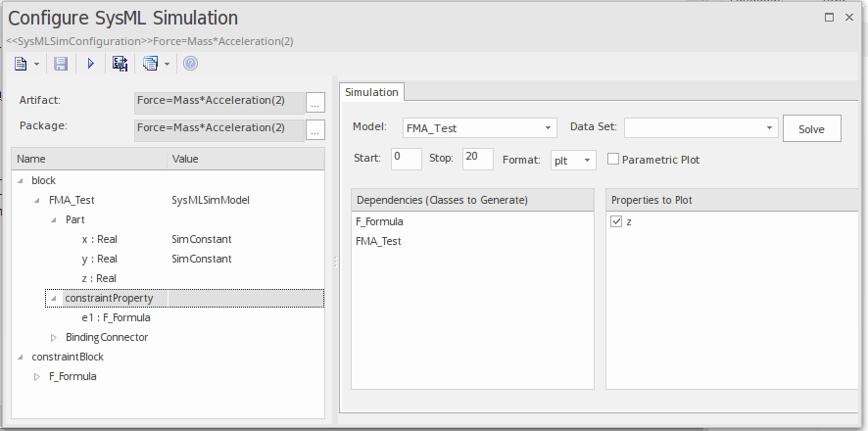Image resolution: width=868 pixels, height=431 pixels.
Task: Click the new configuration document icon
Action: tap(21, 64)
